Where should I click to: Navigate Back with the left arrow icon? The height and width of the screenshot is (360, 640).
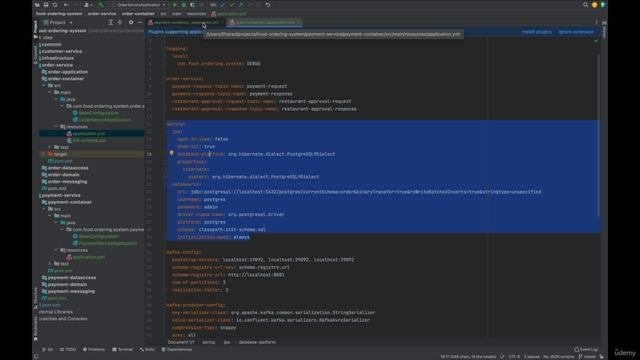pyautogui.click(x=66, y=5)
